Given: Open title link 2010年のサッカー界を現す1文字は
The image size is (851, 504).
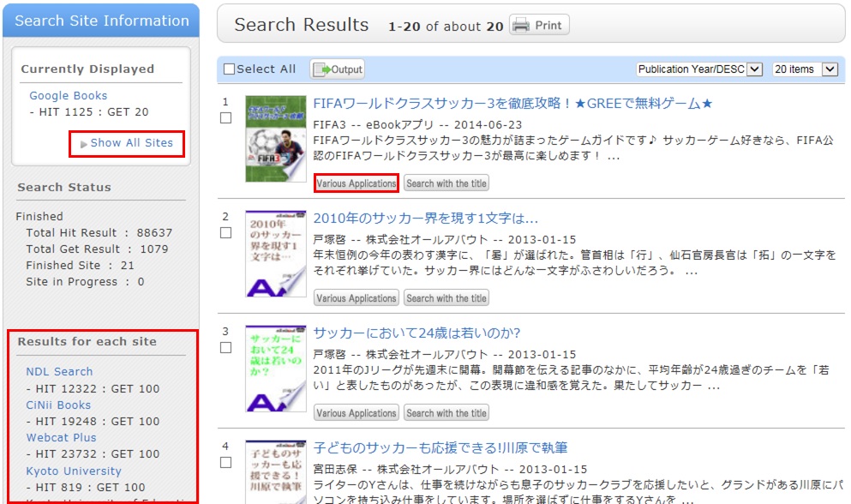Looking at the screenshot, I should [425, 219].
